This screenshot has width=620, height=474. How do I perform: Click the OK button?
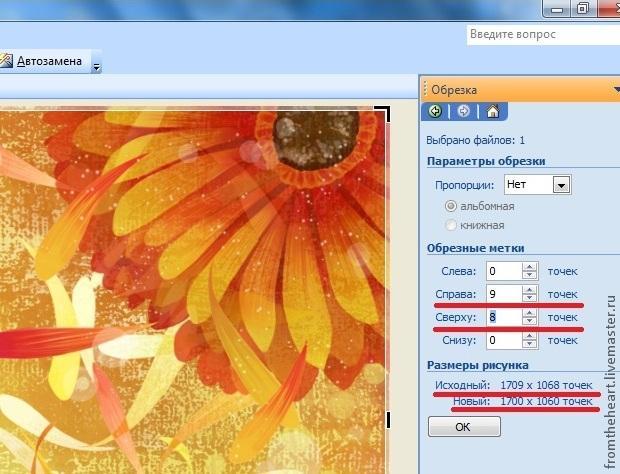click(464, 427)
